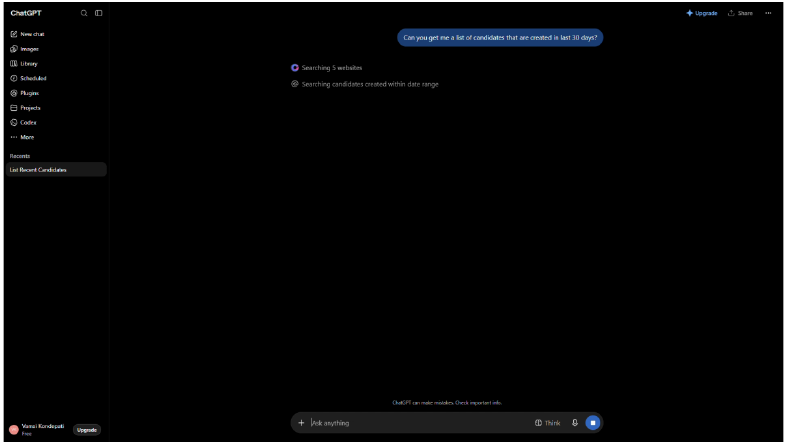Stop the response generation
Screen dimensions: 787x445
pos(593,423)
